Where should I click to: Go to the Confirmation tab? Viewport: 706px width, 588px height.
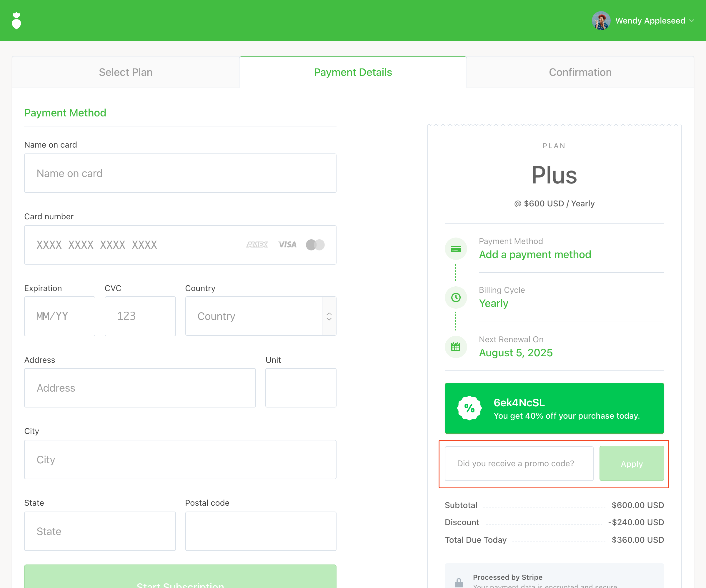pos(580,72)
